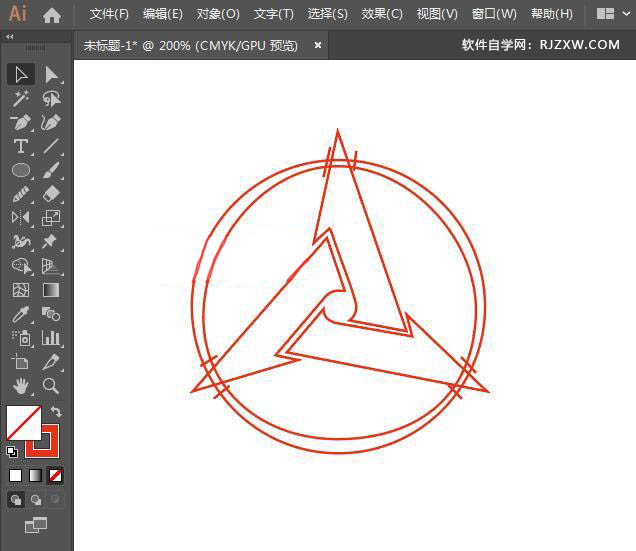
Task: Activate the Artboard tool
Action: 21,362
